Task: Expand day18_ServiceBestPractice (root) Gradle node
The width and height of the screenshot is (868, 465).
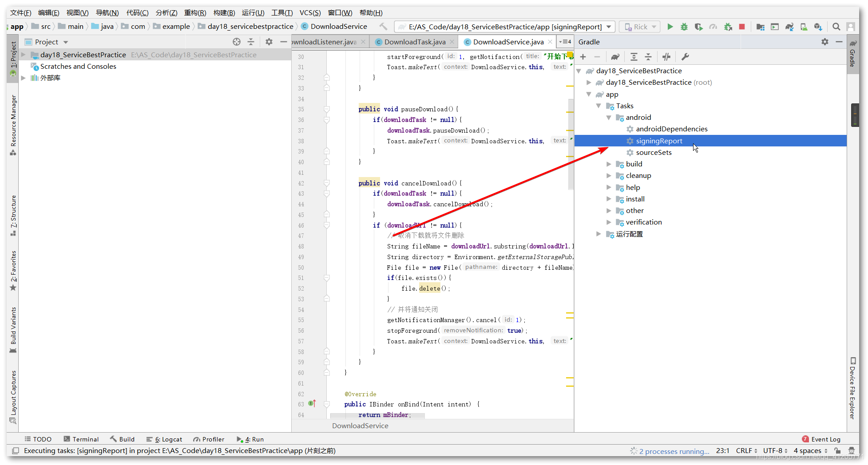Action: pyautogui.click(x=589, y=83)
